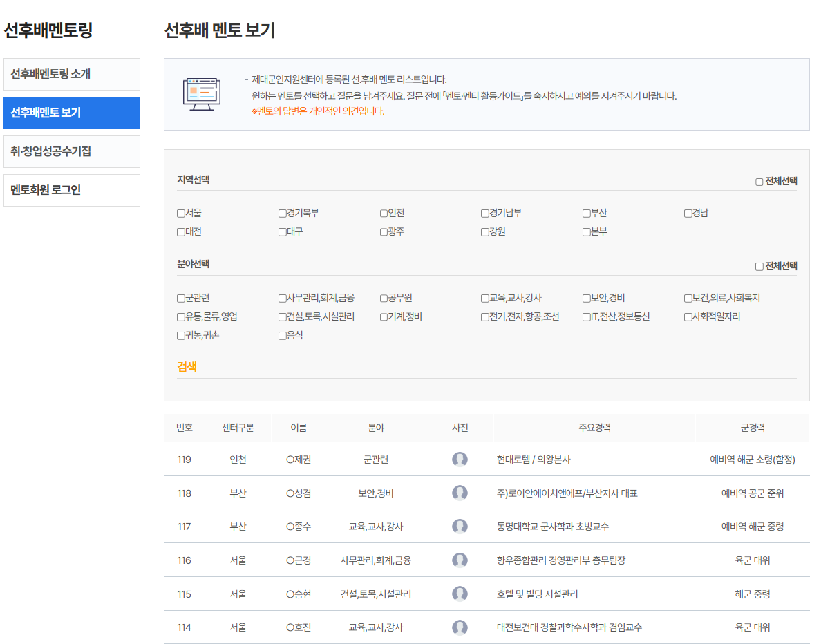Select mentor name O제권

(299, 460)
